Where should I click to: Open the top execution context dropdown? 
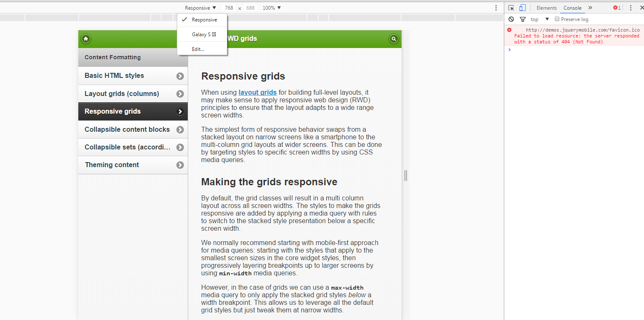point(540,19)
